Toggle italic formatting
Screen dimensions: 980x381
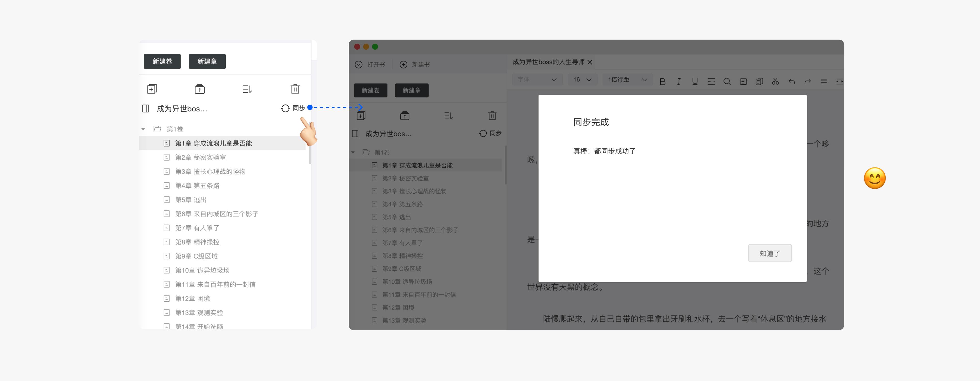[x=679, y=81]
